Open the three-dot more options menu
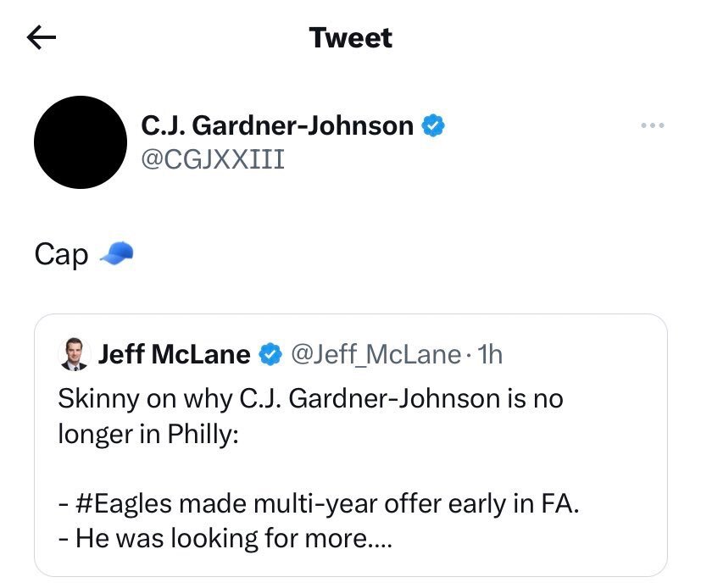Viewport: 701px width, 588px height. click(x=653, y=126)
